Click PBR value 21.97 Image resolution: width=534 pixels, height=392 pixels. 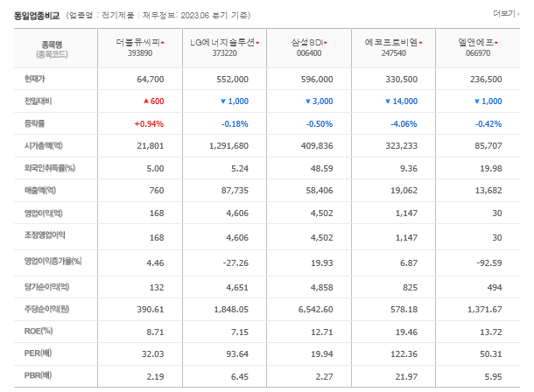click(x=406, y=377)
